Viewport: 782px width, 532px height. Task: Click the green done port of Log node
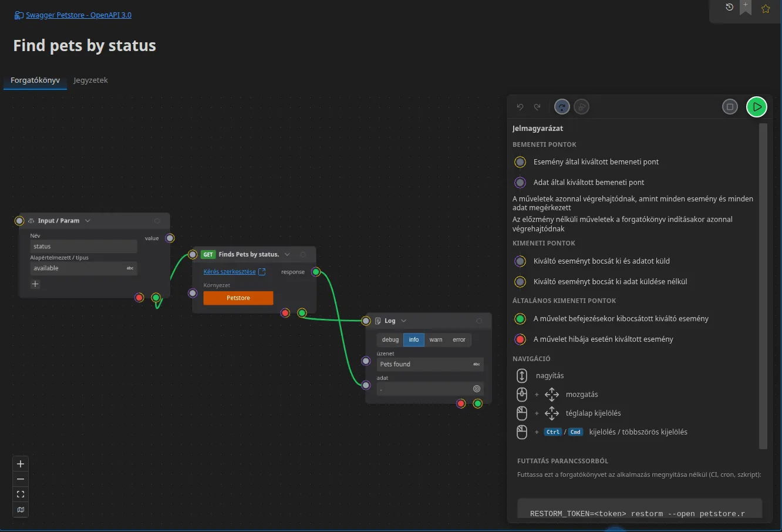[477, 403]
